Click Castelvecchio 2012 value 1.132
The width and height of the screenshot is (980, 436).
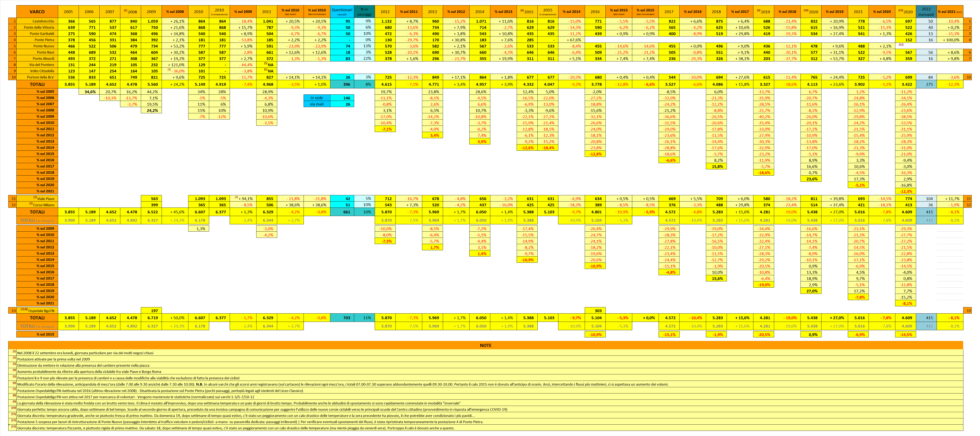pyautogui.click(x=385, y=21)
